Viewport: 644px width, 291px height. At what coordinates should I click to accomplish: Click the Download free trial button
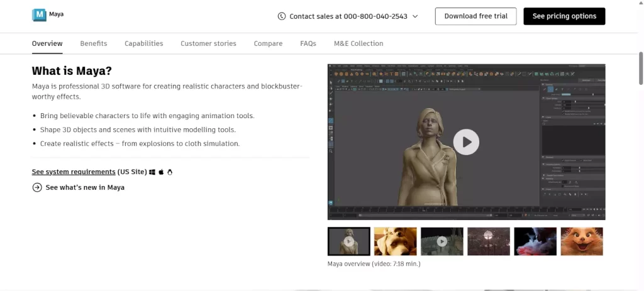(x=475, y=16)
